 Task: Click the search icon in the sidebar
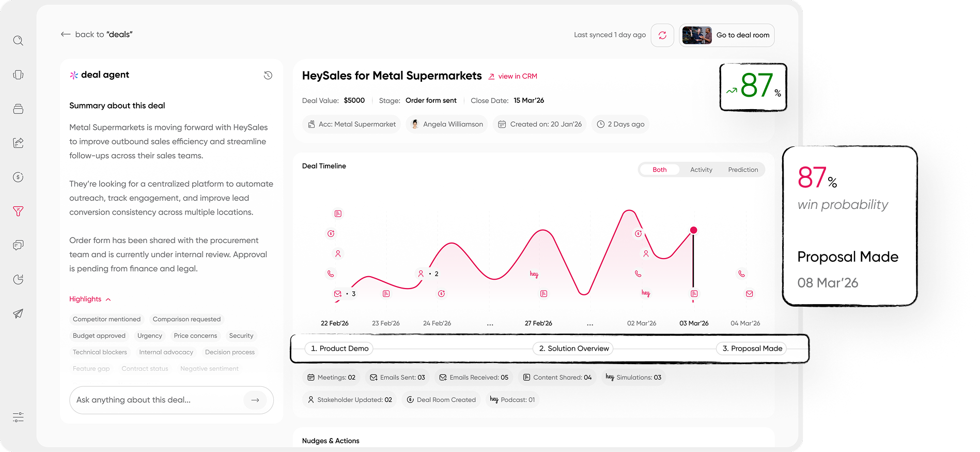coord(18,40)
